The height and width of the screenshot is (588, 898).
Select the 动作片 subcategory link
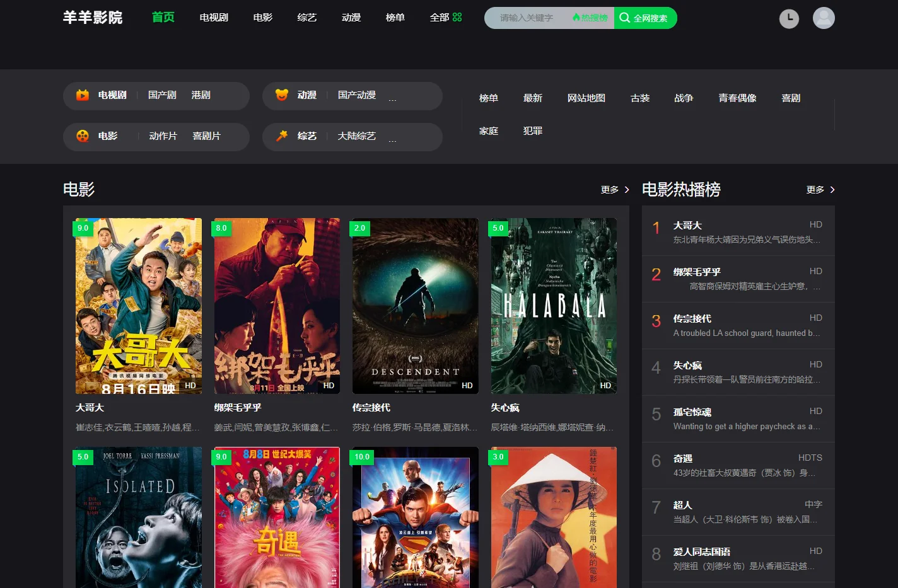click(163, 136)
